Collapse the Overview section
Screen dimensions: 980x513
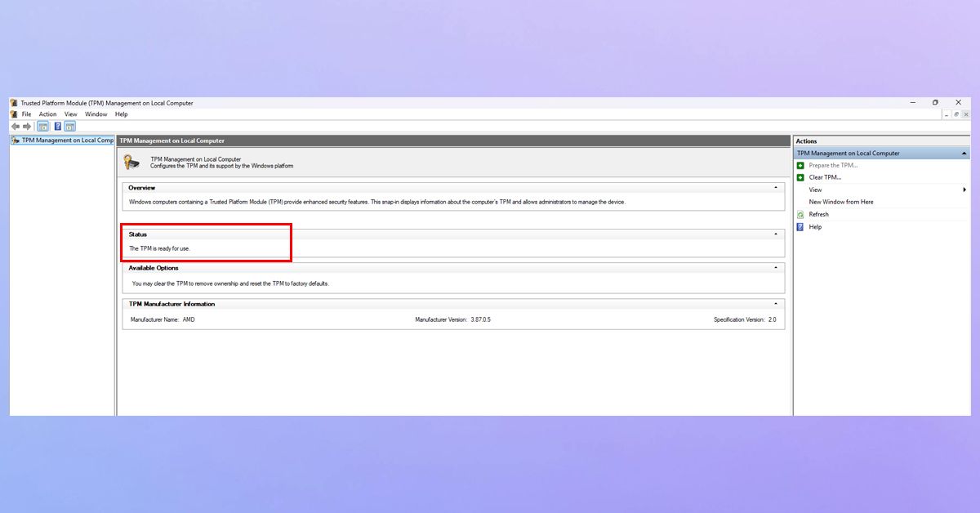(x=774, y=188)
